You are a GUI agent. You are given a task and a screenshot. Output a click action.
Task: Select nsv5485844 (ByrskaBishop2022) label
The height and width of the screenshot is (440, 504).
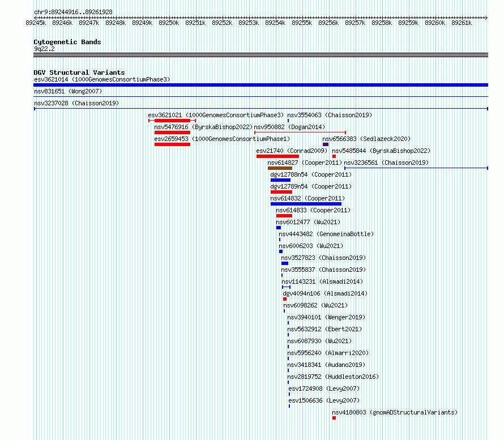(381, 151)
